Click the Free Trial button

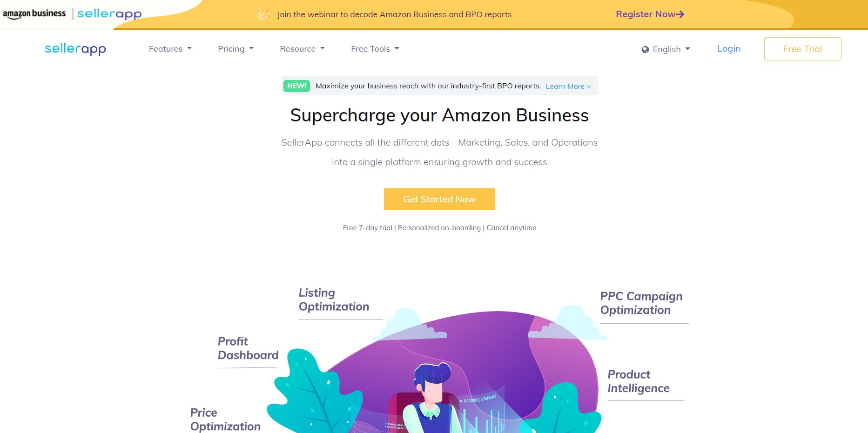tap(802, 49)
